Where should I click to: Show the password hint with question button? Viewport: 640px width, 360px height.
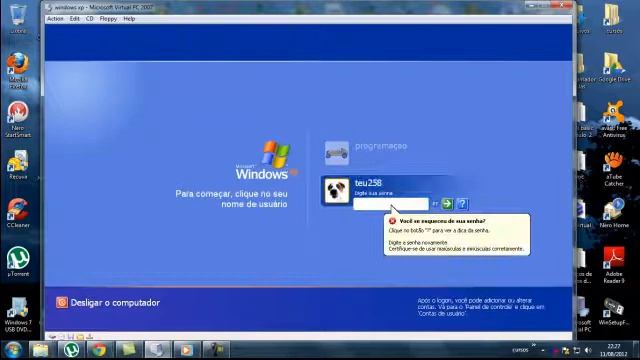(462, 204)
